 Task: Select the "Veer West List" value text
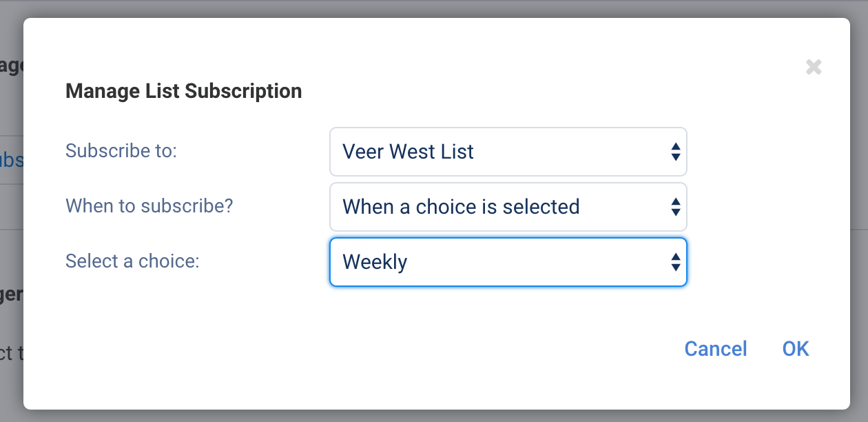click(408, 152)
